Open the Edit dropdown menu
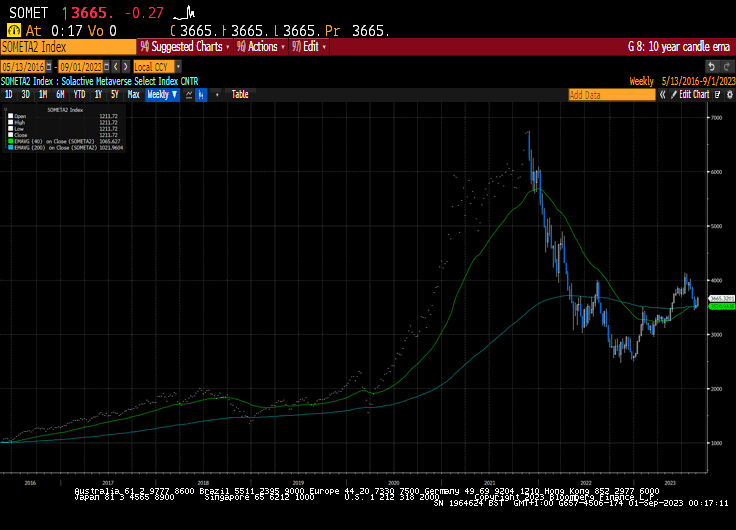Screen dimensions: 736x530 coord(309,47)
